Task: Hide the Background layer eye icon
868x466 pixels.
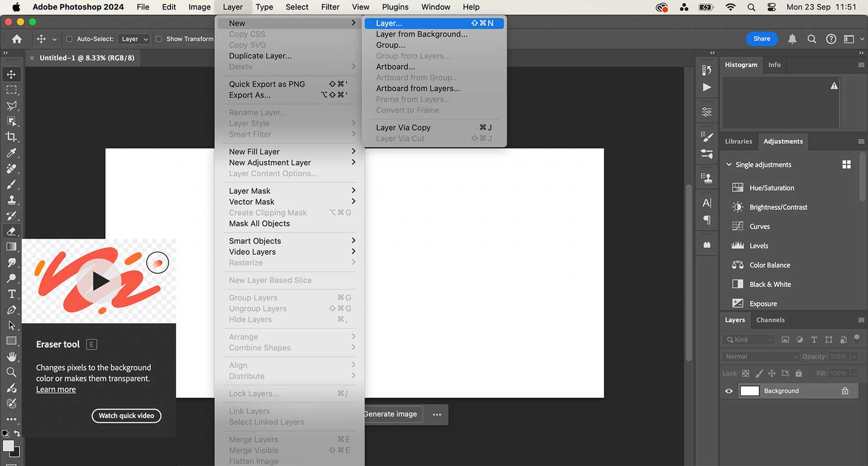Action: 729,391
